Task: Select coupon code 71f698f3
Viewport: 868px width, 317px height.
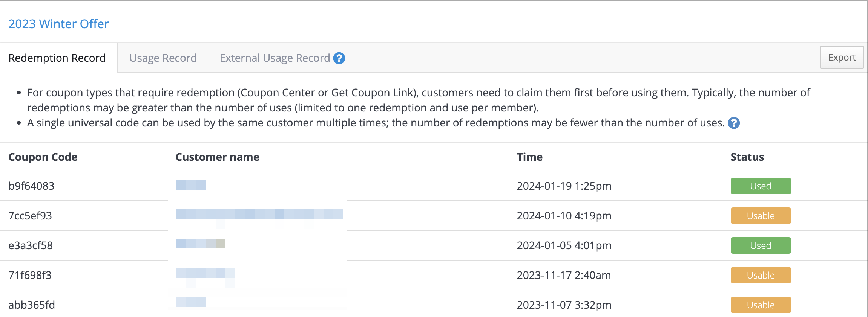Action: pyautogui.click(x=30, y=275)
